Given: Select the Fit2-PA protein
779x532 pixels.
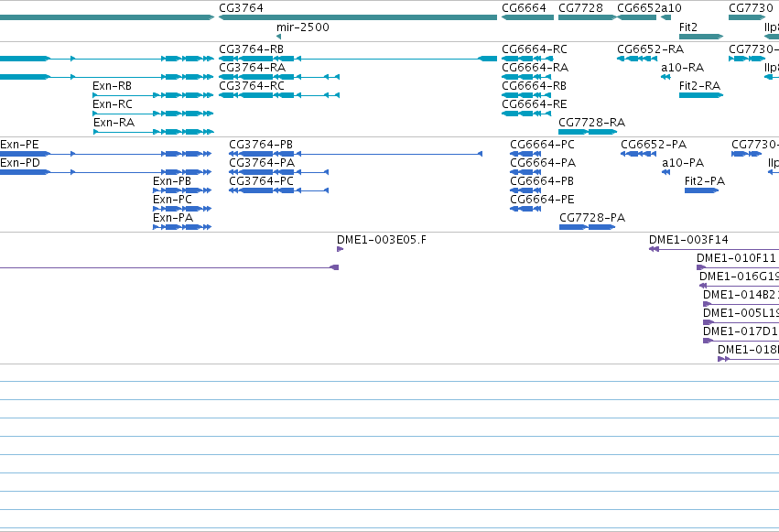Looking at the screenshot, I should pos(701,190).
